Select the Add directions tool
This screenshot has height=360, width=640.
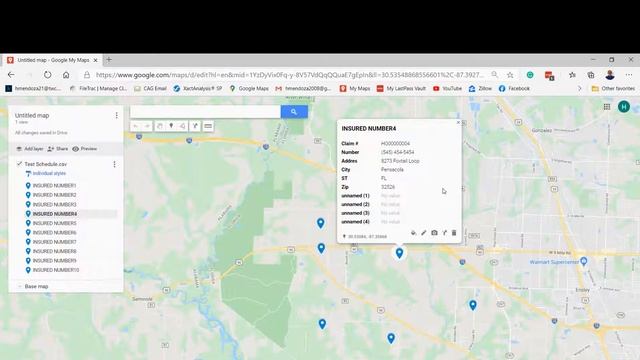pos(195,126)
